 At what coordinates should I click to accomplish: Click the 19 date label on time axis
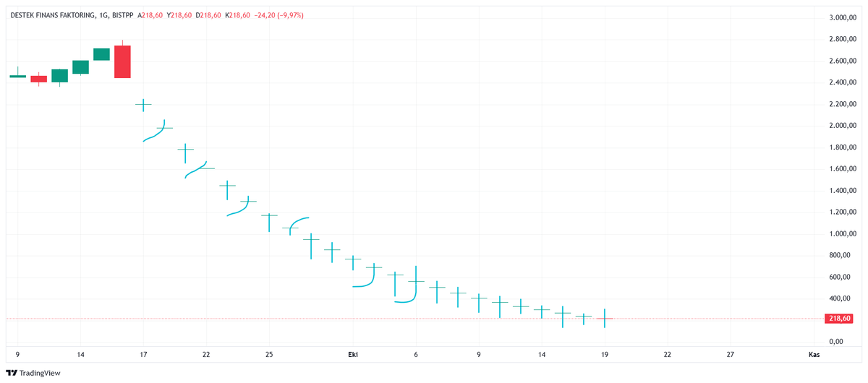pyautogui.click(x=605, y=354)
